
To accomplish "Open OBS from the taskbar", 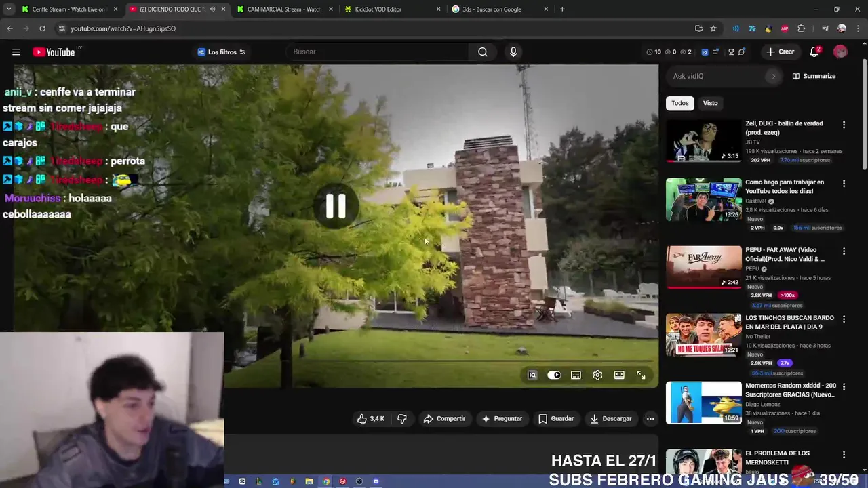I will coord(359,481).
